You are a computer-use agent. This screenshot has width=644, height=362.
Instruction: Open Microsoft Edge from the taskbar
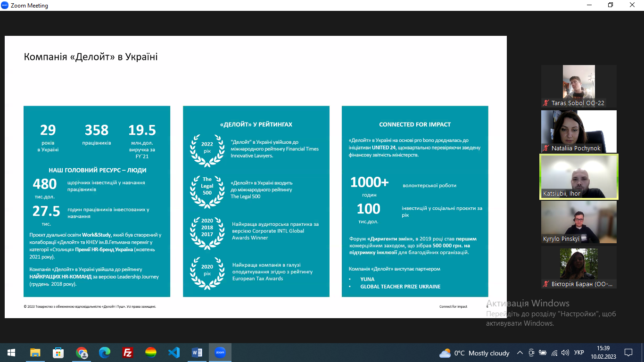(x=105, y=353)
